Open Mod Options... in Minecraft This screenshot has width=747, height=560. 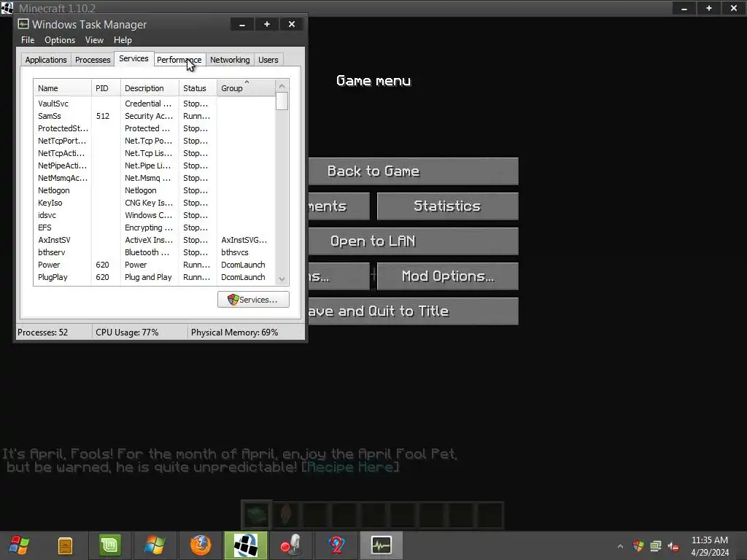[x=447, y=276]
